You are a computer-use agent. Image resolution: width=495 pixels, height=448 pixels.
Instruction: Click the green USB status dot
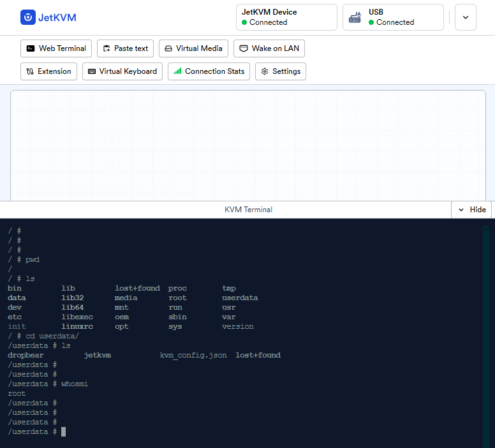(x=371, y=22)
